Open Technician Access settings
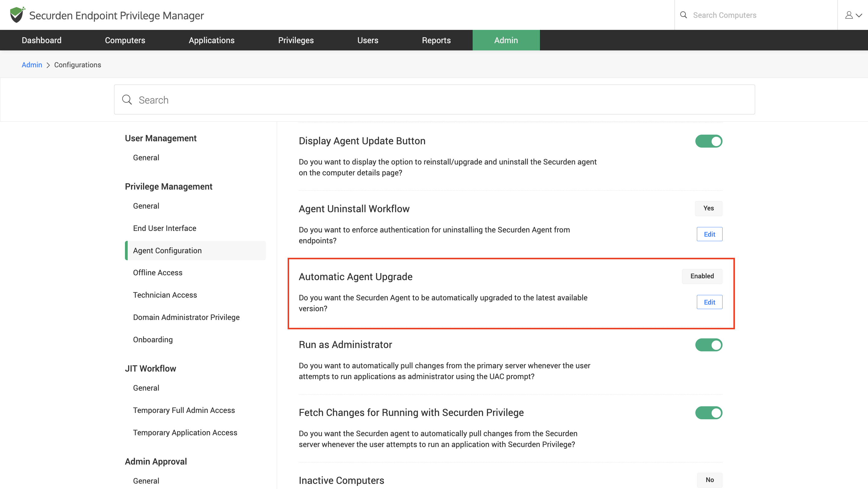 [x=165, y=295]
